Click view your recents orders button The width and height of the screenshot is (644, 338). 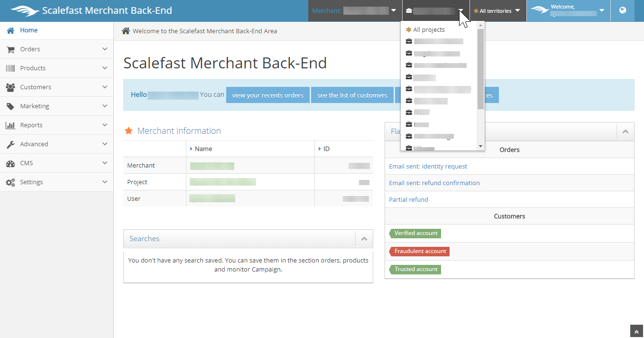tap(267, 95)
